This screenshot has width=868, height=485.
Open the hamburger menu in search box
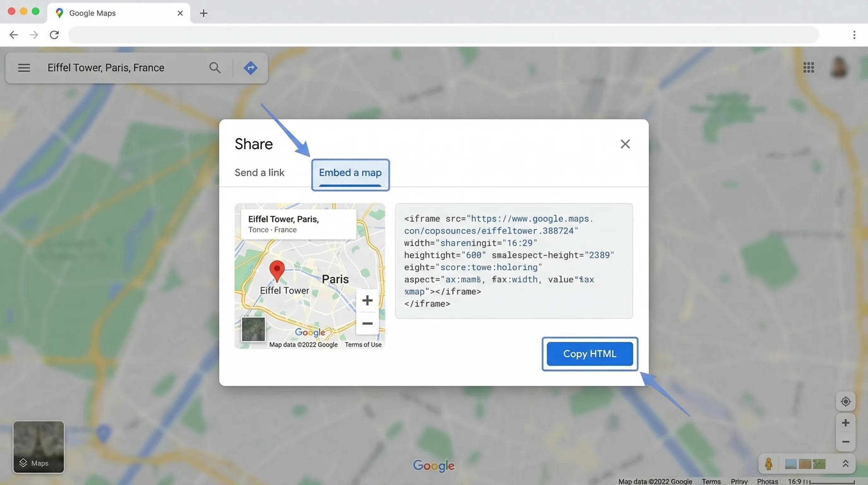(x=24, y=68)
